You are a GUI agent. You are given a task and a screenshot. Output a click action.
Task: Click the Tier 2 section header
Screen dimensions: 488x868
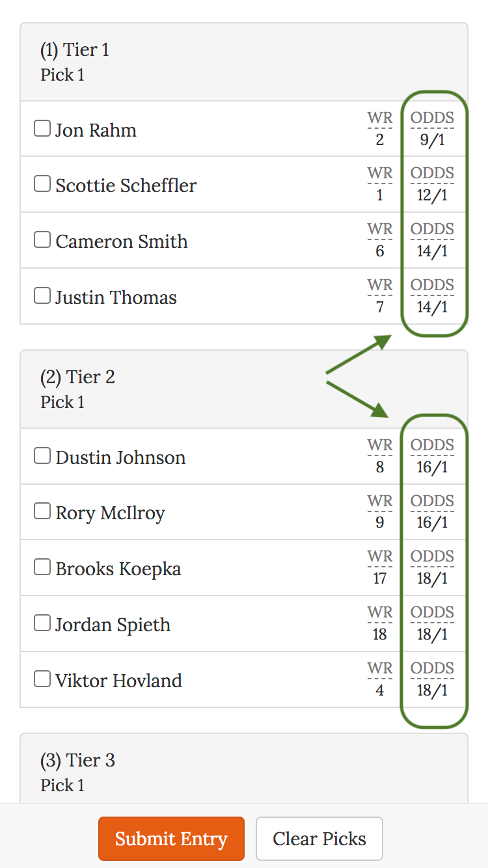(77, 377)
